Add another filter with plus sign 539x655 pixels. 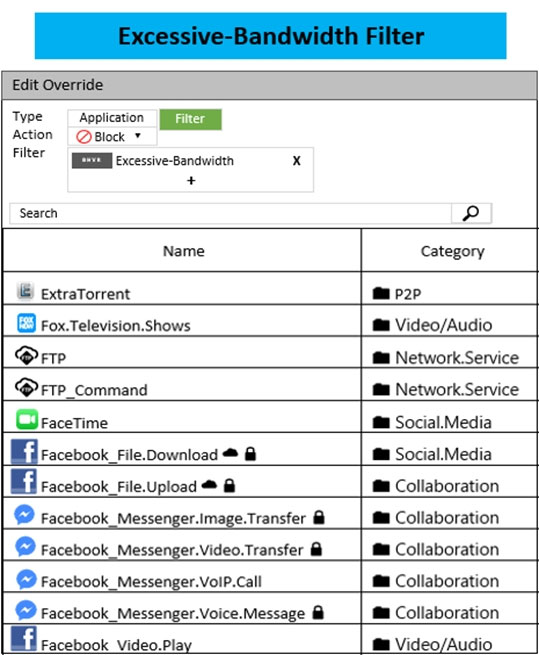pos(191,180)
